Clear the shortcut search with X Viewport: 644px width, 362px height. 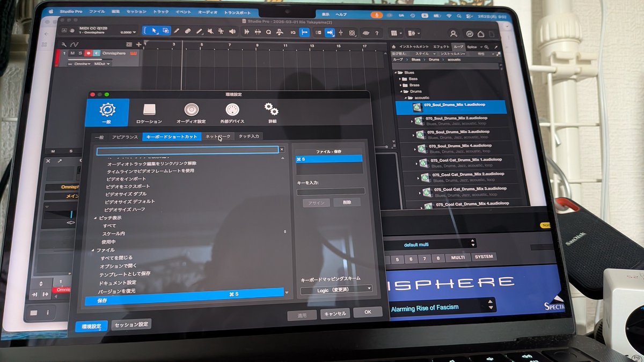point(282,150)
